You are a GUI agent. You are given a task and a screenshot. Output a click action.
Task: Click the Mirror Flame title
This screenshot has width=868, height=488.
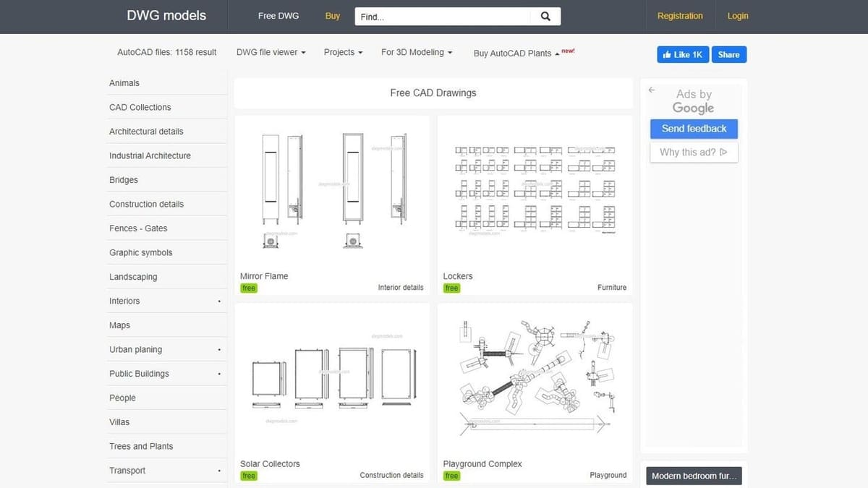click(x=264, y=276)
